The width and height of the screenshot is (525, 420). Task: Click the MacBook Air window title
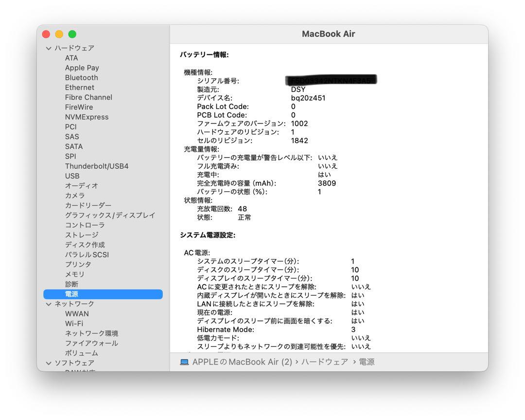[329, 34]
